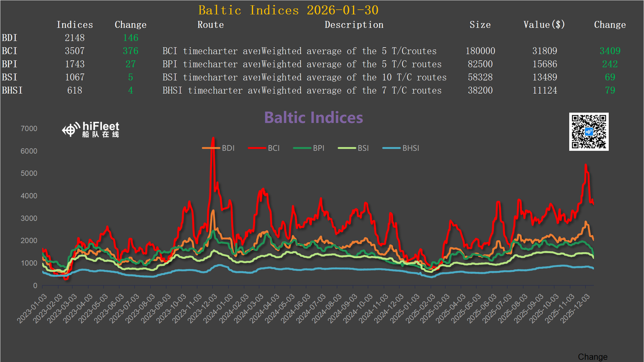Screen dimensions: 644x362
Task: Click the hiFleet logo icon
Action: [71, 130]
